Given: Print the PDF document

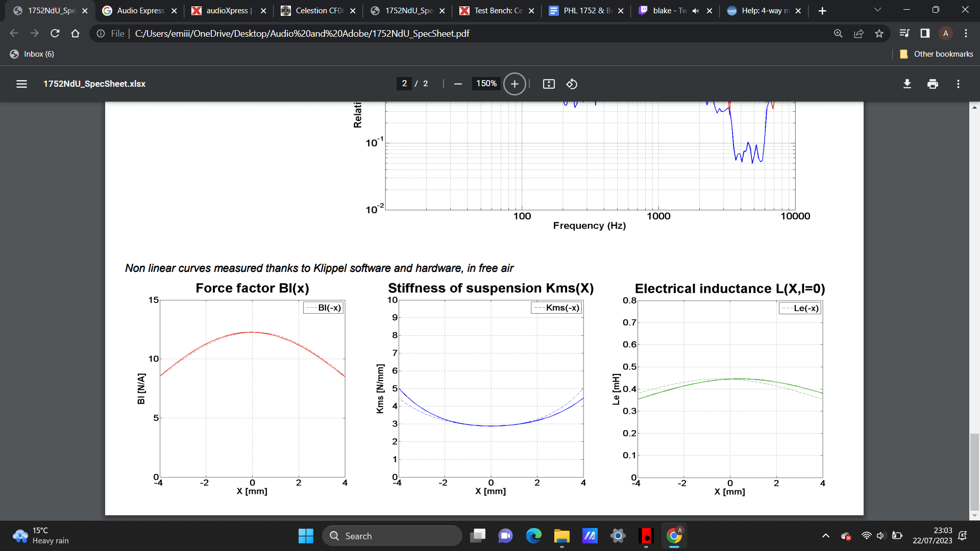Looking at the screenshot, I should pyautogui.click(x=933, y=84).
